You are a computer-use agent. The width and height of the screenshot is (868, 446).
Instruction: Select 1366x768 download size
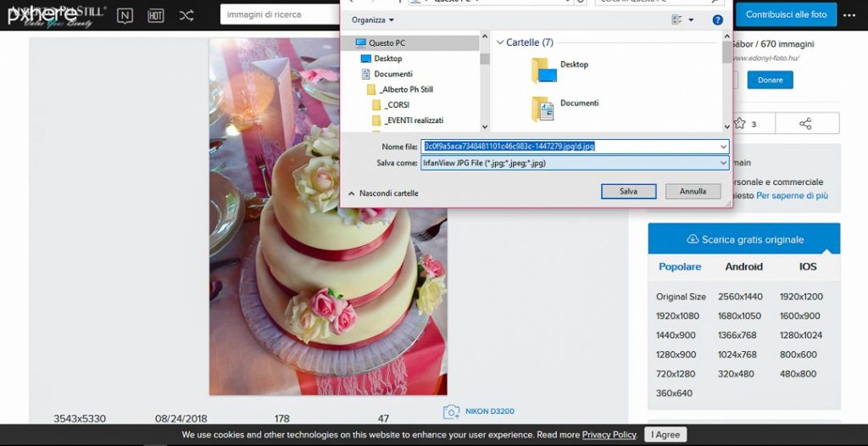(738, 336)
